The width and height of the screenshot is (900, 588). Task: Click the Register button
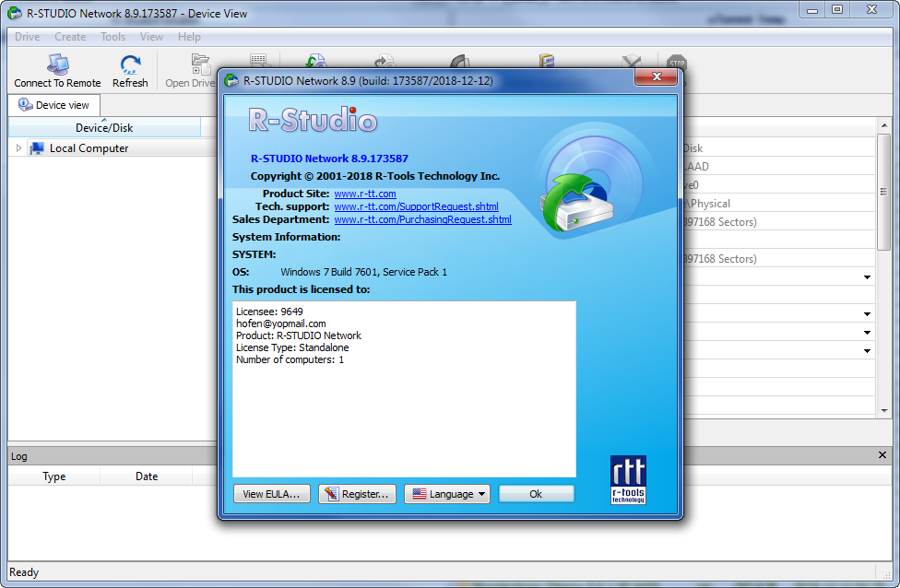click(357, 494)
